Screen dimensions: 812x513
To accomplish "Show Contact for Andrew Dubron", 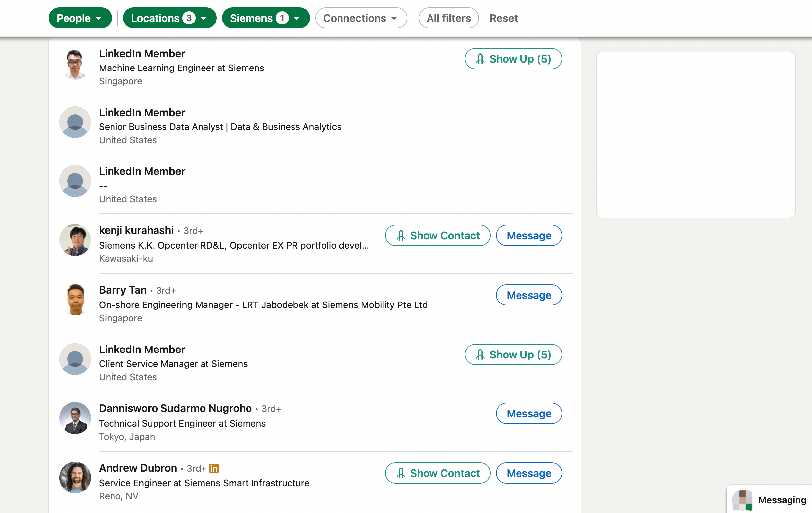I will click(x=438, y=473).
